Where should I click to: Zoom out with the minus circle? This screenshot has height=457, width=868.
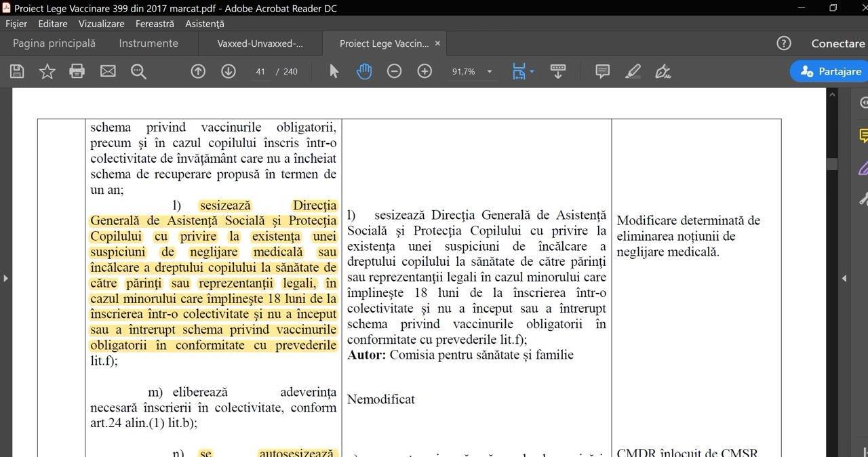394,71
